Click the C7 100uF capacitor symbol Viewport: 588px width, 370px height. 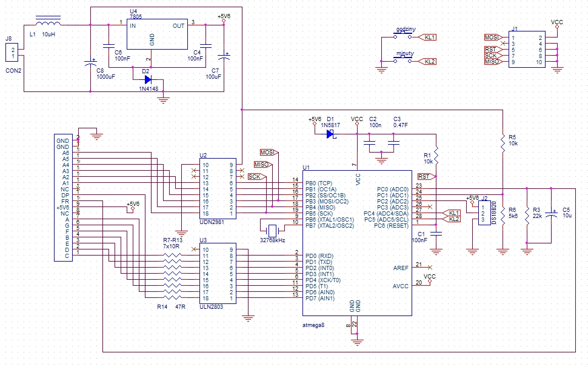224,56
